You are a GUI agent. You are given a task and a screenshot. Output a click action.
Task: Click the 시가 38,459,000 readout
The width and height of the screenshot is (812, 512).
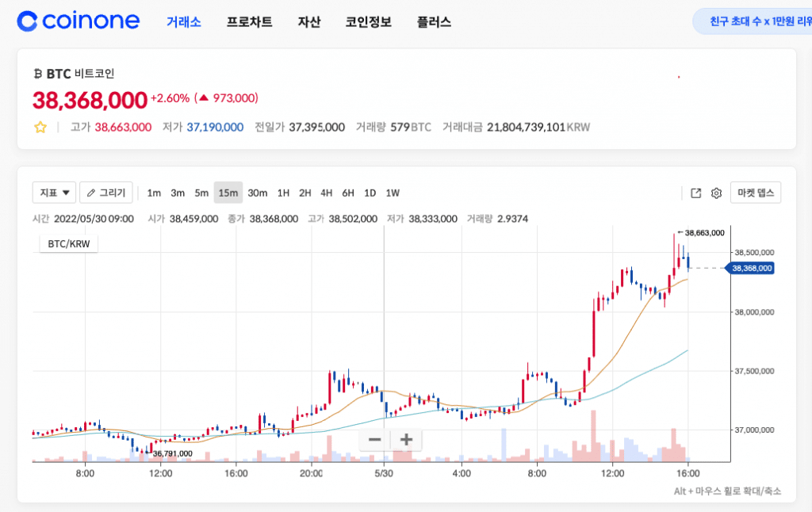(x=183, y=219)
